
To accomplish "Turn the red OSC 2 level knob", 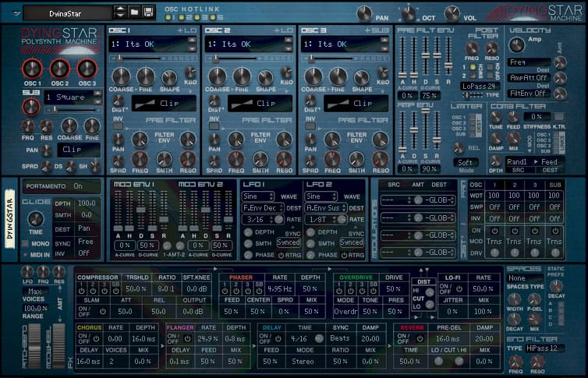I will (x=59, y=69).
